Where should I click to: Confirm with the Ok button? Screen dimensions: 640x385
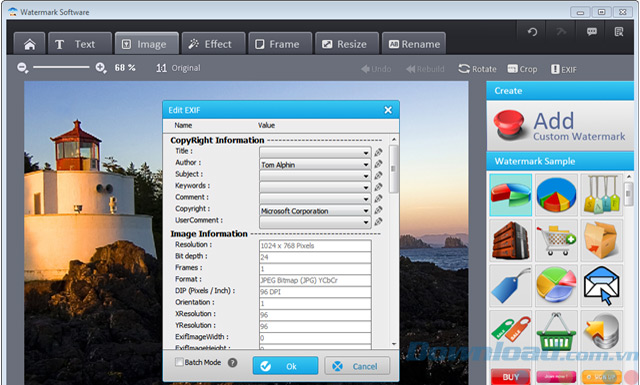pyautogui.click(x=285, y=365)
